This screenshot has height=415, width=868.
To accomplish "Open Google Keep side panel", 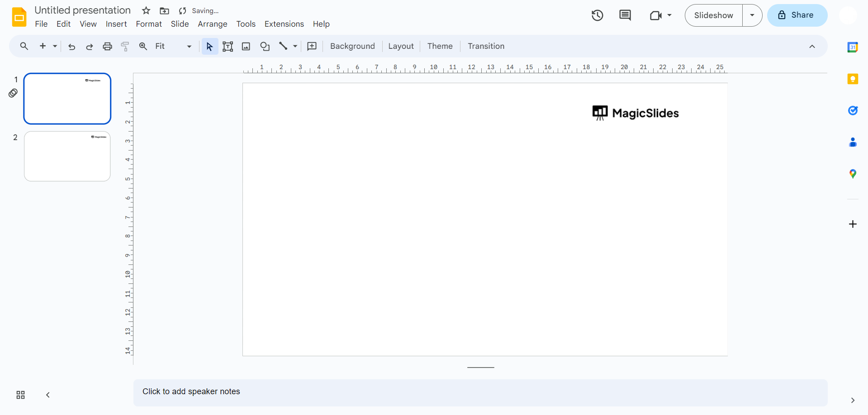I will [853, 79].
